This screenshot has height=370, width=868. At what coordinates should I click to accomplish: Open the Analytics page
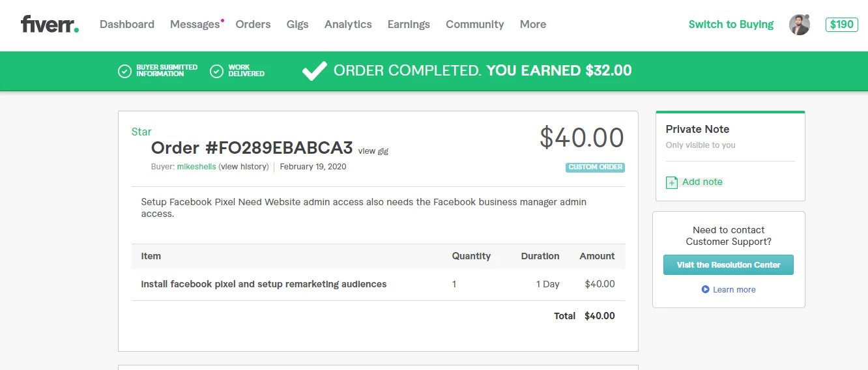coord(348,25)
